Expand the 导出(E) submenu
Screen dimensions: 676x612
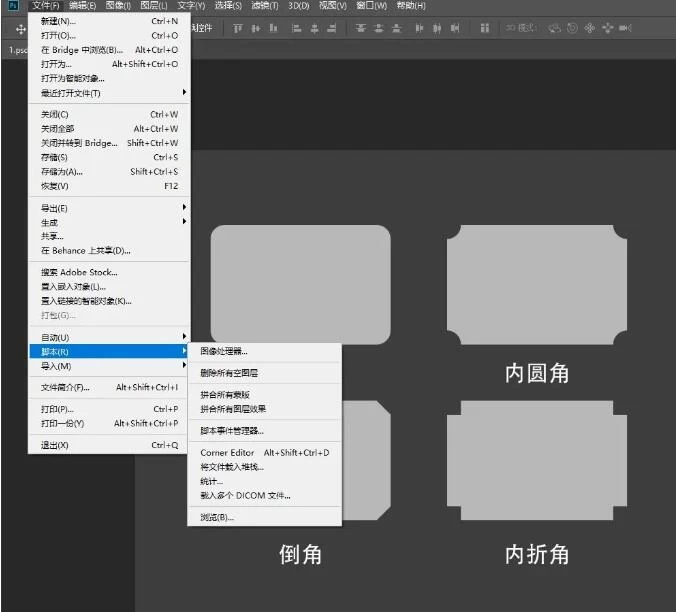pos(55,208)
